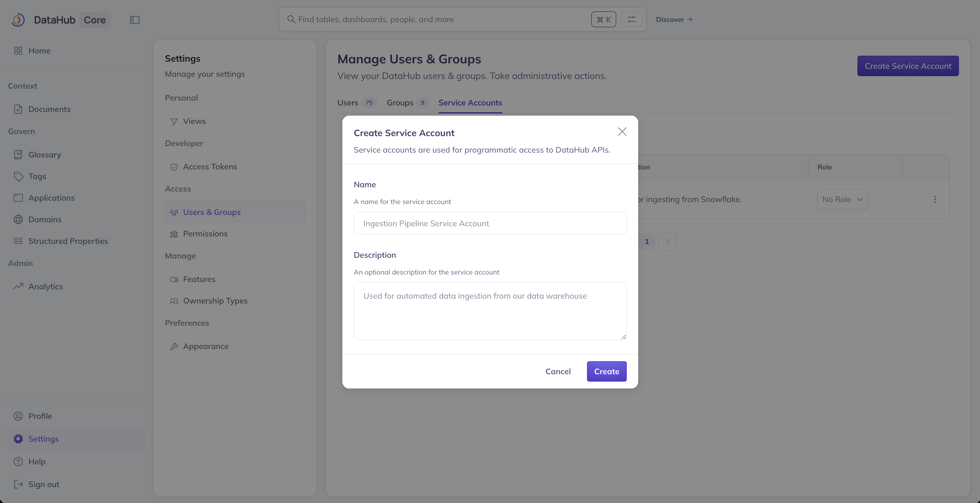
Task: Click the Name input field
Action: point(490,224)
